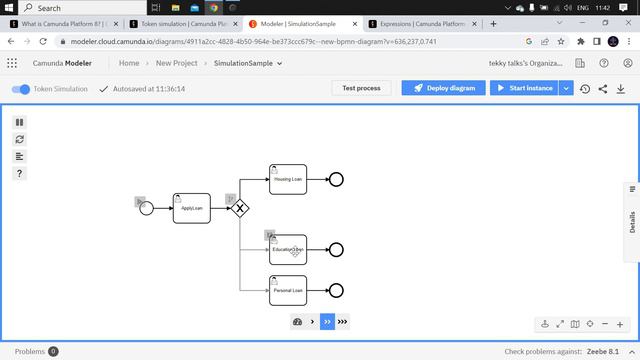Open browser extensions puzzle icon
Viewport: 640px width, 360px height.
pos(580,41)
